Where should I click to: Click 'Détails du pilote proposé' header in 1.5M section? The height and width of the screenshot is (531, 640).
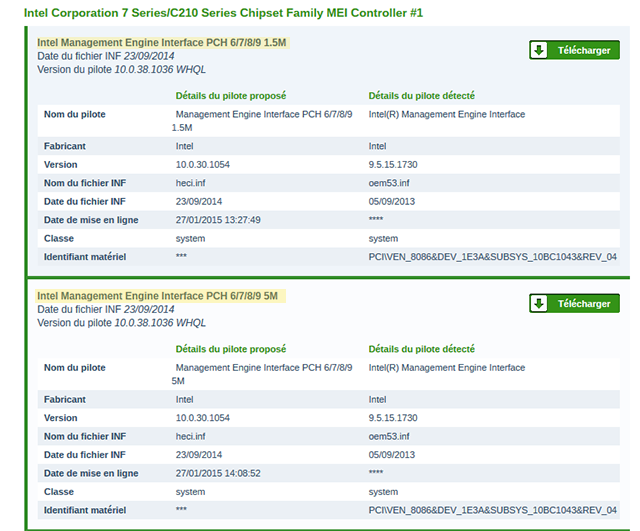coord(231,96)
